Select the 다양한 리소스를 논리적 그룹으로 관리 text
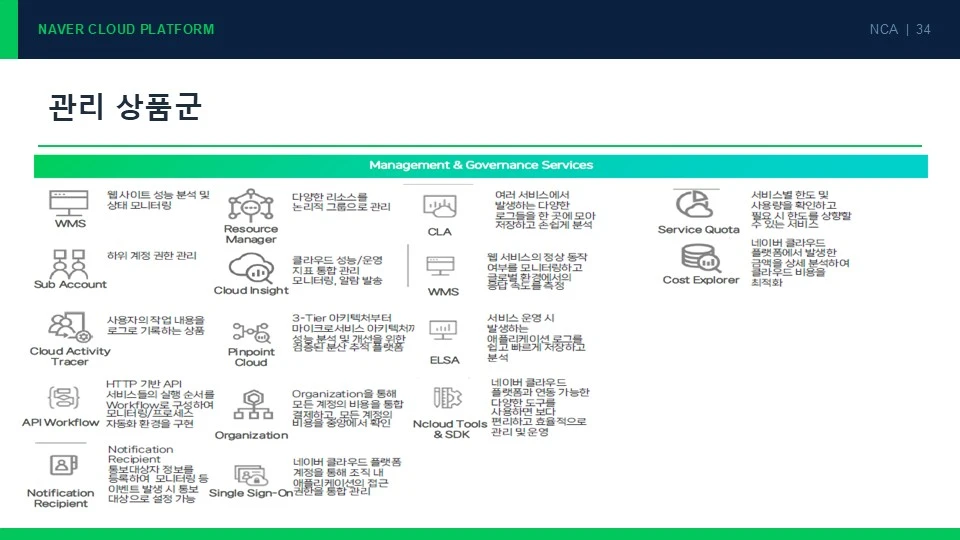The width and height of the screenshot is (960, 540). point(341,201)
